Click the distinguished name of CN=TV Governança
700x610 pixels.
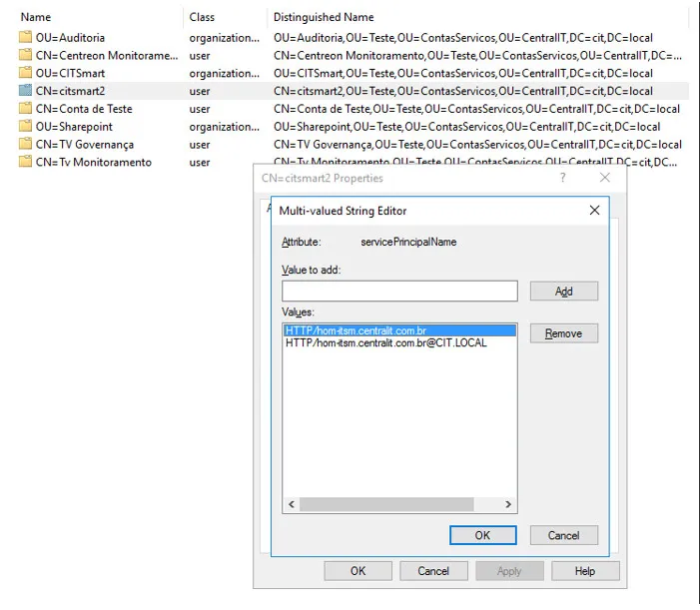477,145
